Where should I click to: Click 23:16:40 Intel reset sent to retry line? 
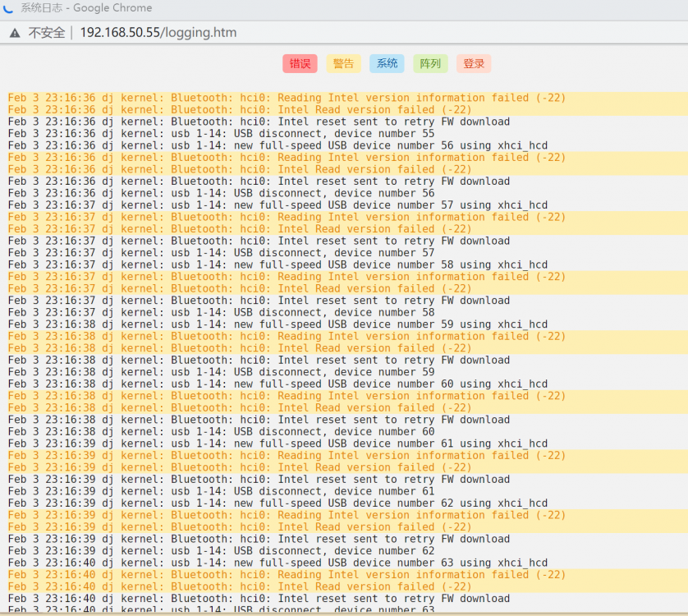pos(259,599)
